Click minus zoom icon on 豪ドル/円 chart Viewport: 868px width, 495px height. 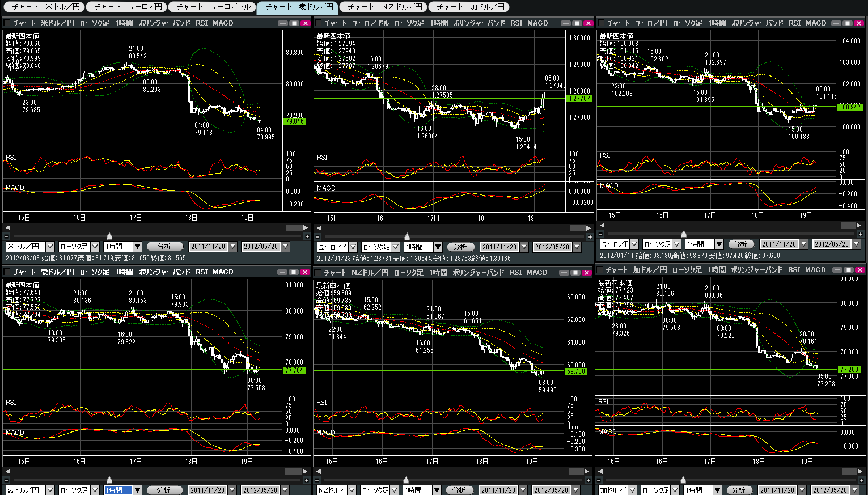click(x=7, y=480)
